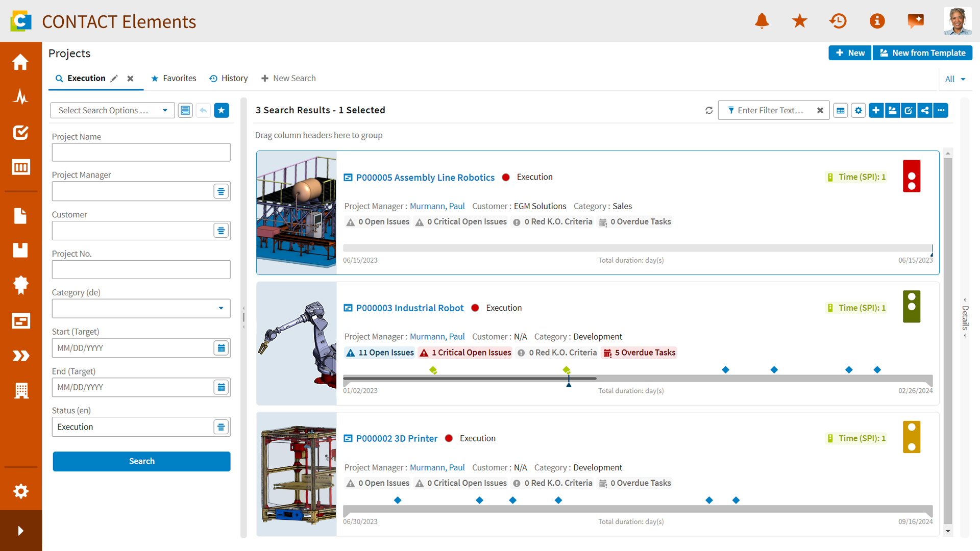Click the New project button

pos(850,53)
